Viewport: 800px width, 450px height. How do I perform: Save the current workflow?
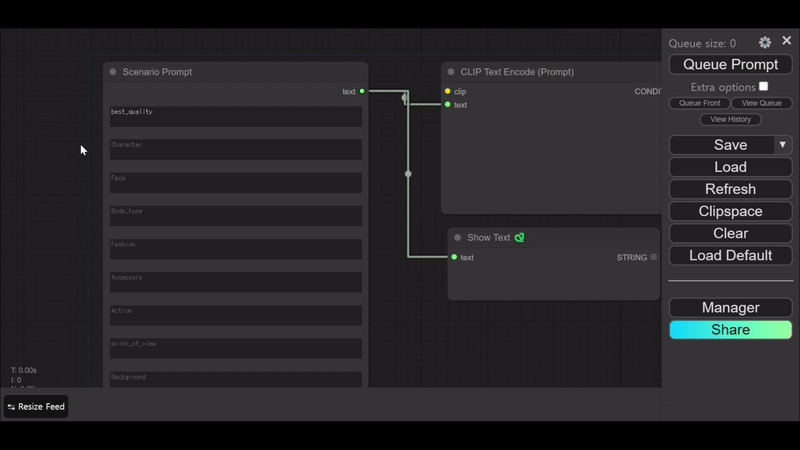point(721,145)
